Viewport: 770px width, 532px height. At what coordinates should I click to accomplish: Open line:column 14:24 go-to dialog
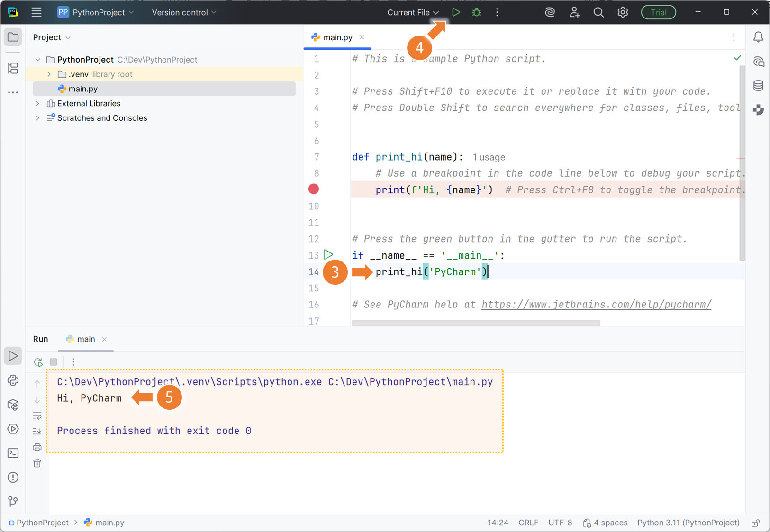pyautogui.click(x=498, y=523)
